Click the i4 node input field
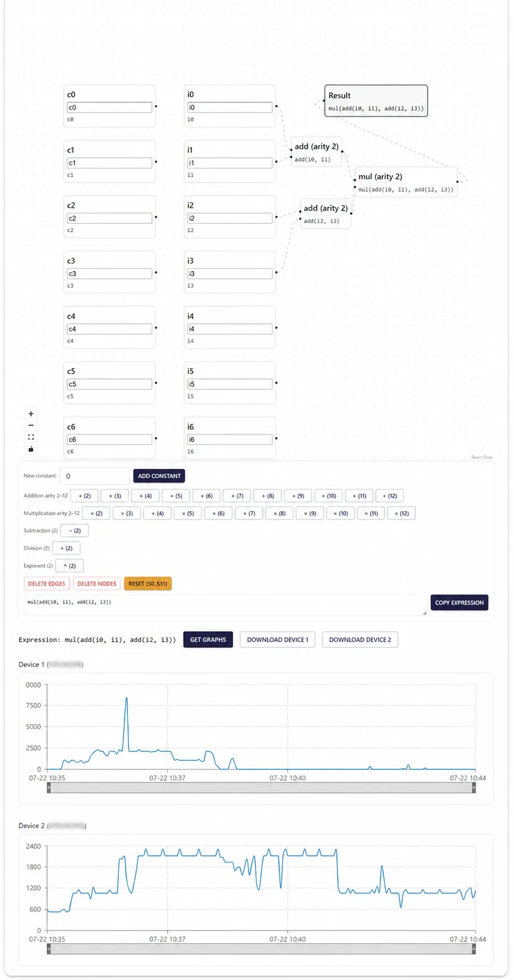The image size is (514, 980). 229,329
